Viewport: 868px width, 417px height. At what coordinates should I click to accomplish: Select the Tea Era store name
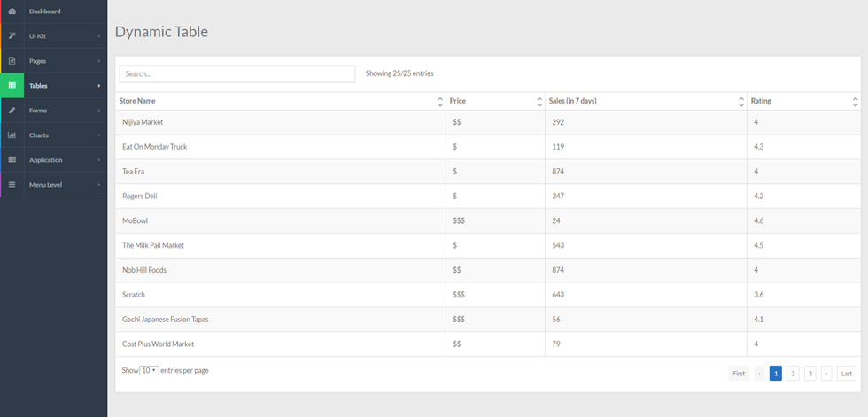(134, 172)
